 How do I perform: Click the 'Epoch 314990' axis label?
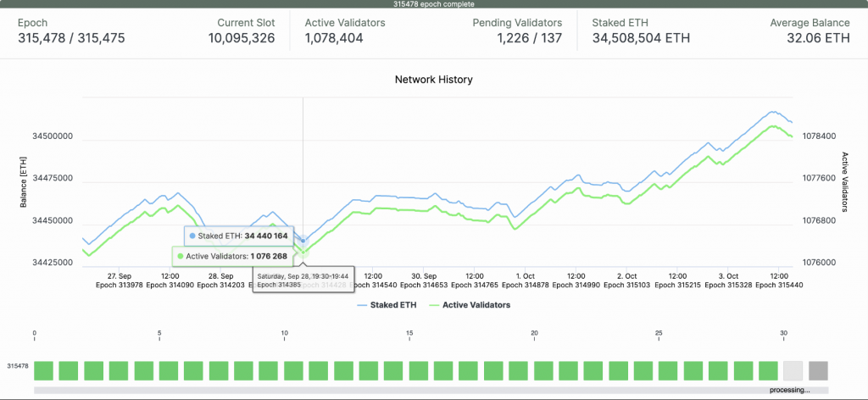576,285
